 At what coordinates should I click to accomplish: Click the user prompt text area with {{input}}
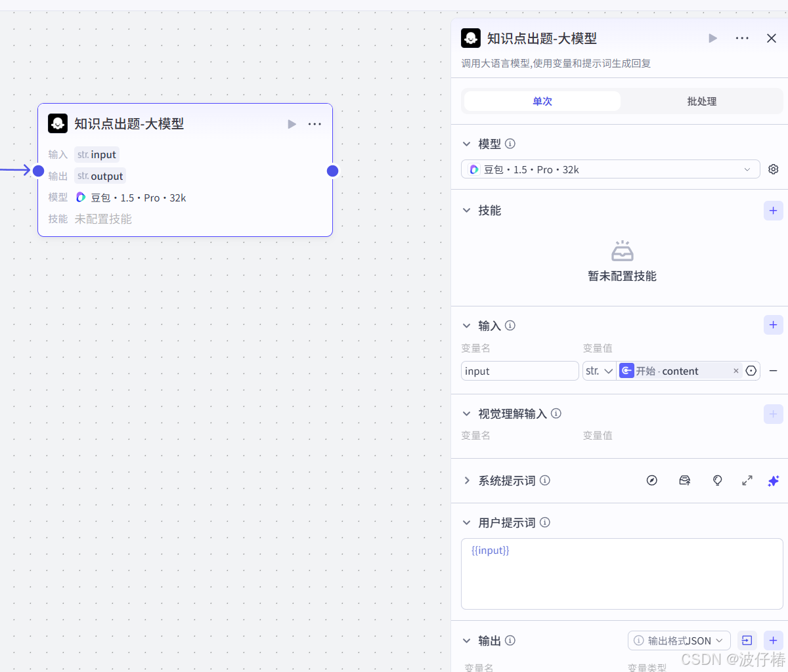(x=622, y=574)
